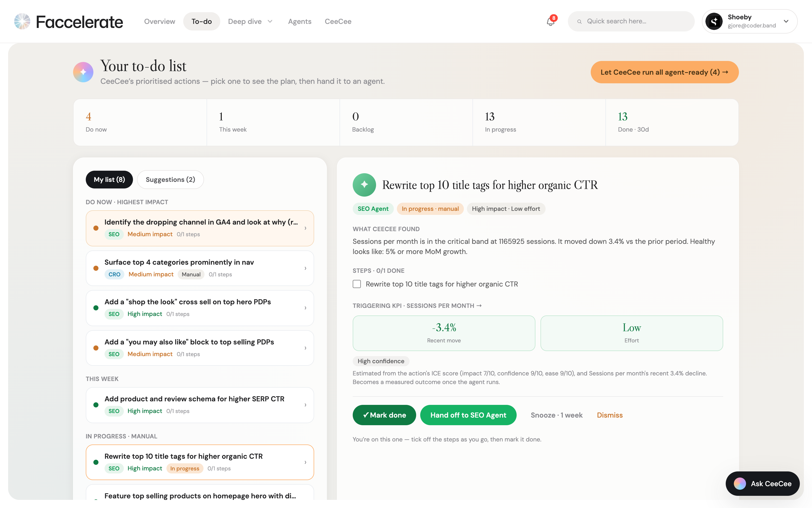
Task: Switch to Suggestions (2) tab
Action: click(x=171, y=179)
